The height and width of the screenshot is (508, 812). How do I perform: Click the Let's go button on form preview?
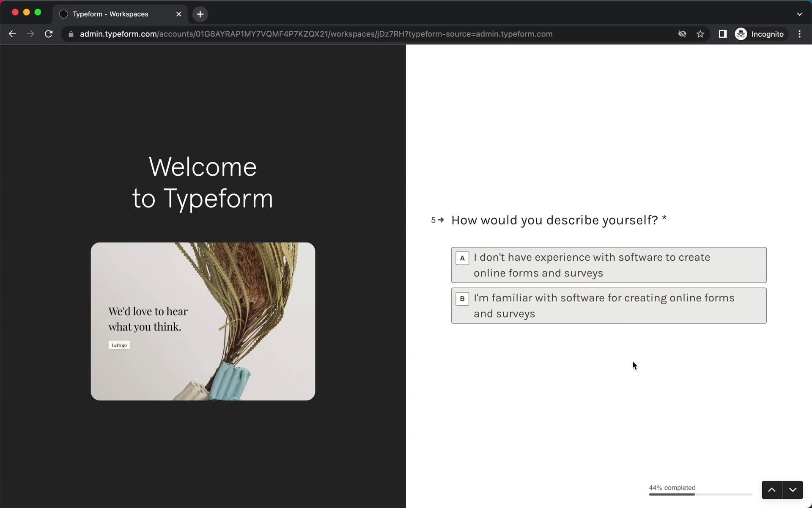(x=119, y=345)
